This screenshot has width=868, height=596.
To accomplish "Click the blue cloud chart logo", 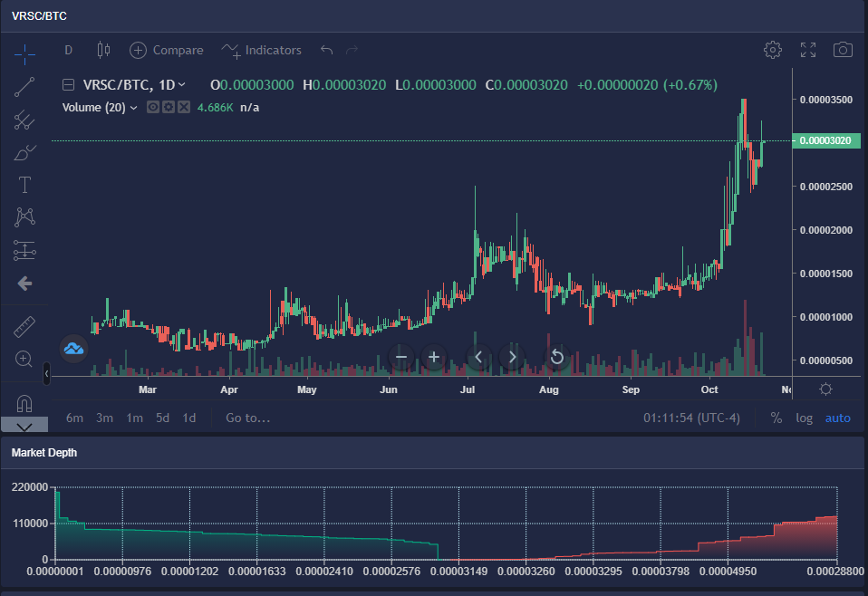I will click(x=73, y=349).
